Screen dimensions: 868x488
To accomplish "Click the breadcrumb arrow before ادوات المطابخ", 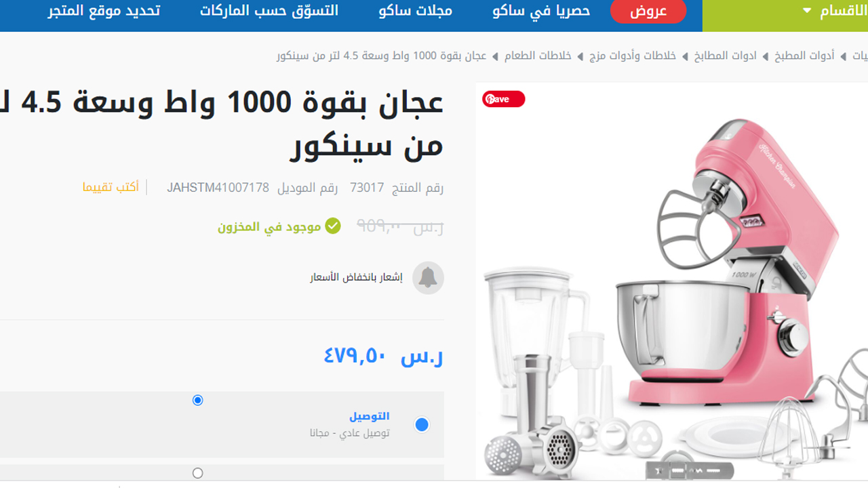I will point(766,56).
